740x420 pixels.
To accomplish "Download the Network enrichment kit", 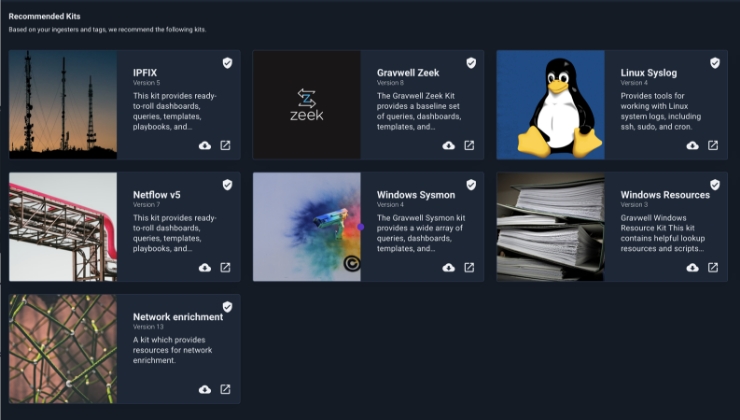I will tap(205, 389).
